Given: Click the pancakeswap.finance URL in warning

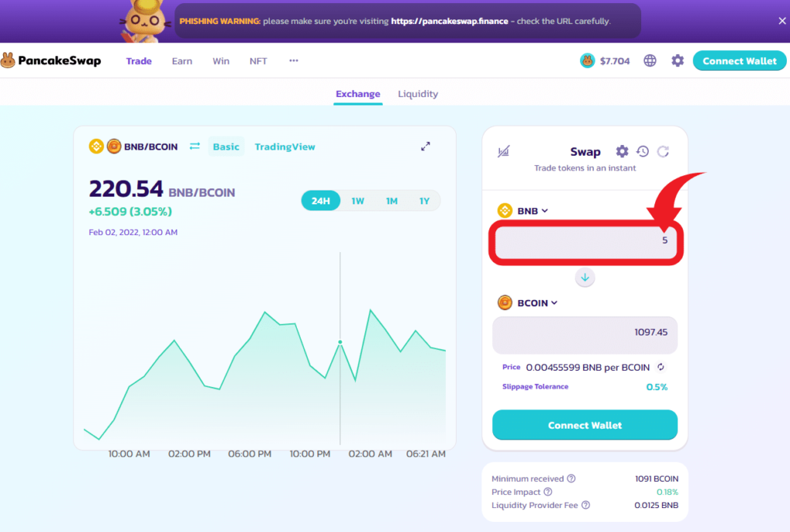Looking at the screenshot, I should pos(450,21).
